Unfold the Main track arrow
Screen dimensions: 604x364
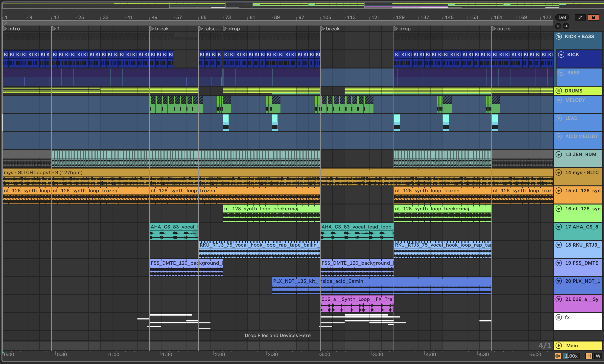pos(559,346)
